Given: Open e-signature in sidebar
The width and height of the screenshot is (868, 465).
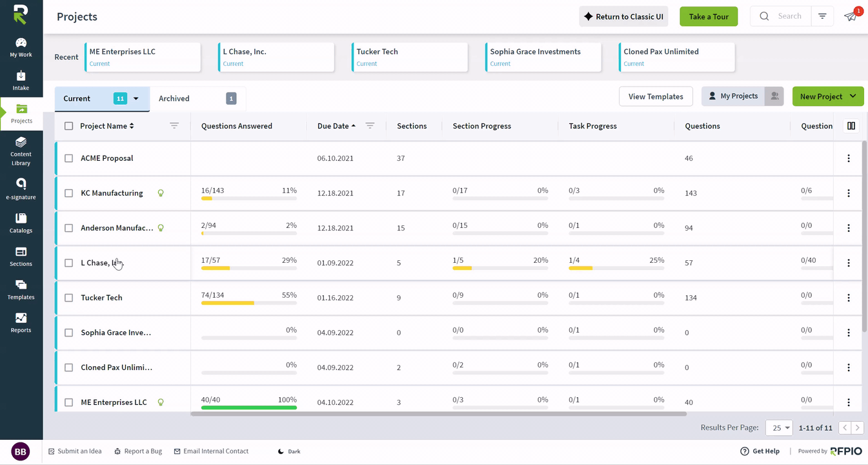Looking at the screenshot, I should (x=21, y=190).
